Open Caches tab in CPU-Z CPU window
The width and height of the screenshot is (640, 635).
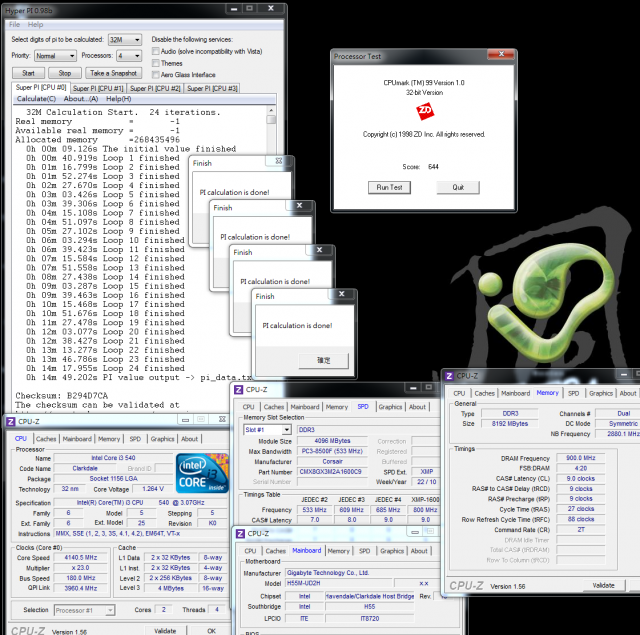(46, 439)
